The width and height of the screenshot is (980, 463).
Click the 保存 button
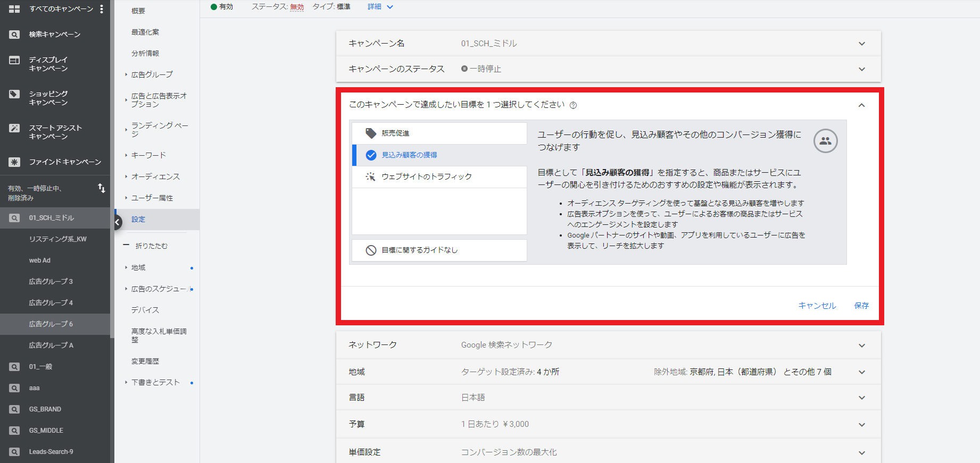(861, 306)
